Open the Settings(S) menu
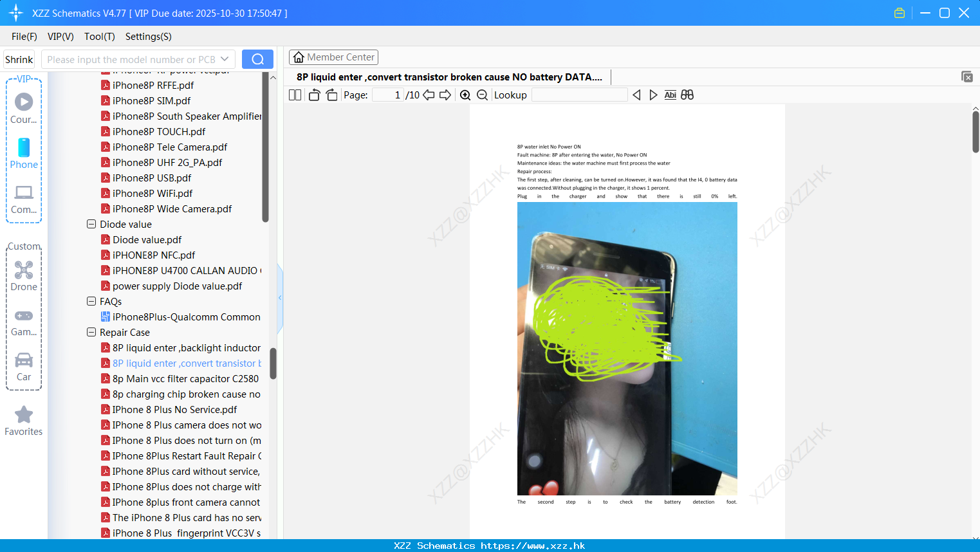The width and height of the screenshot is (980, 552). [x=149, y=37]
